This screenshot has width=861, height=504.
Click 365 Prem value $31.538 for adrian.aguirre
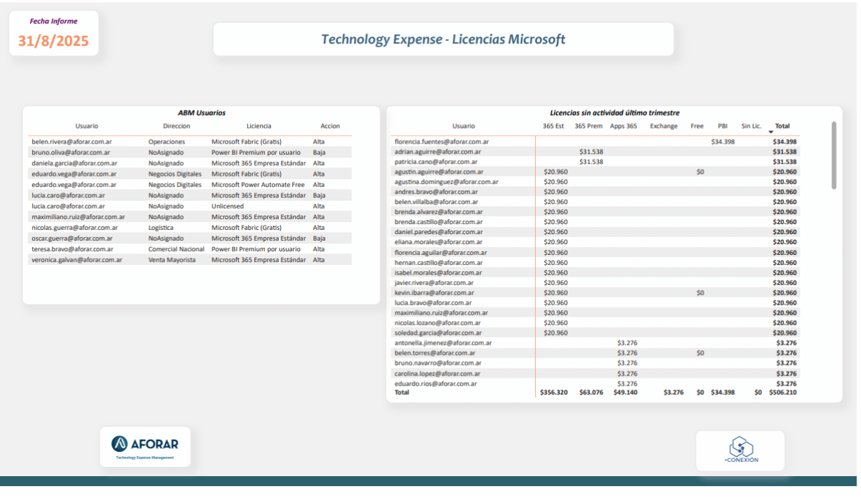click(591, 151)
